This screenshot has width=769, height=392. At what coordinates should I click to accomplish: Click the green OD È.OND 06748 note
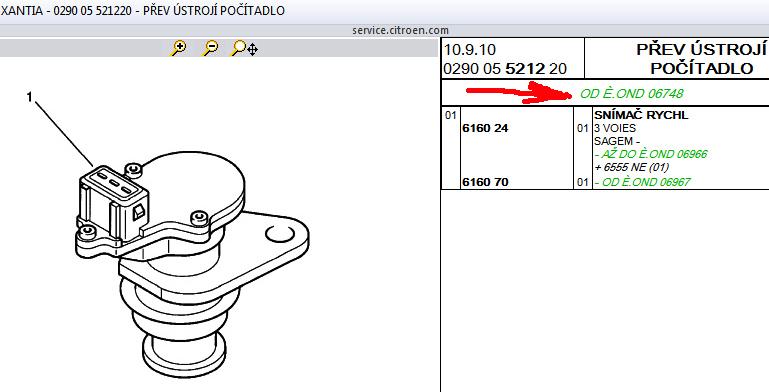(x=631, y=93)
